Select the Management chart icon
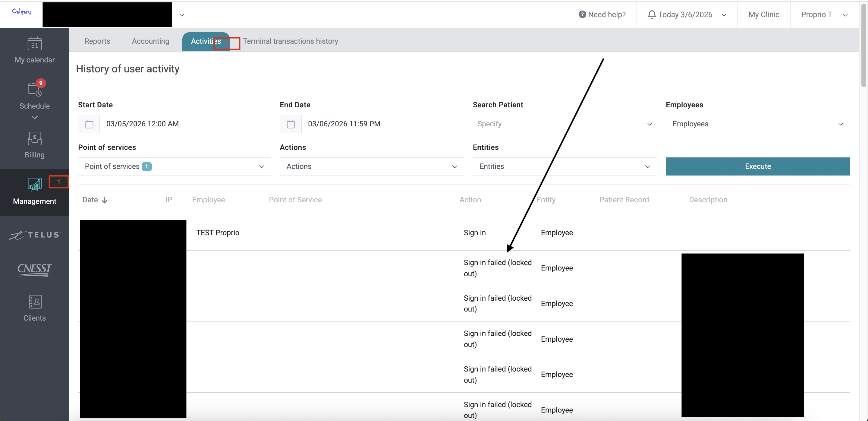 tap(34, 184)
